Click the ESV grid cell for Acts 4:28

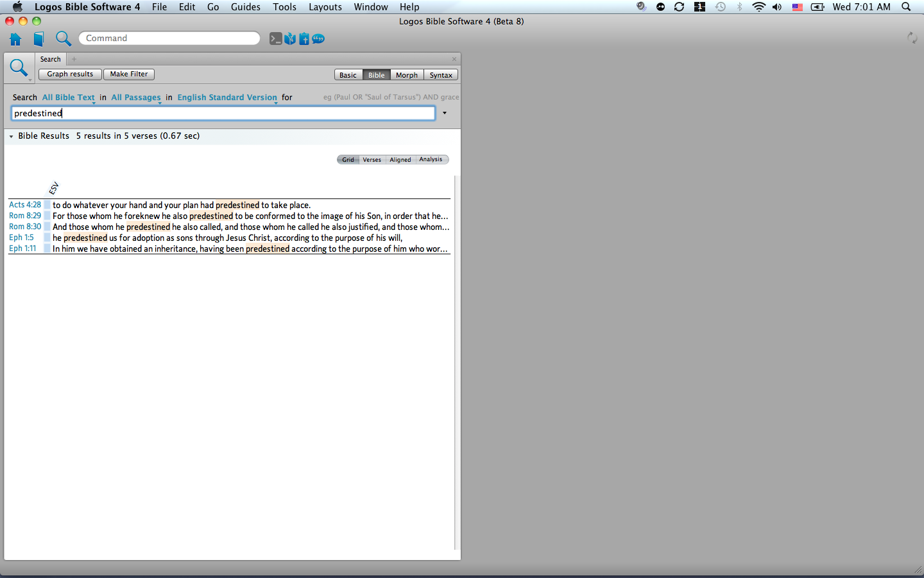click(47, 205)
